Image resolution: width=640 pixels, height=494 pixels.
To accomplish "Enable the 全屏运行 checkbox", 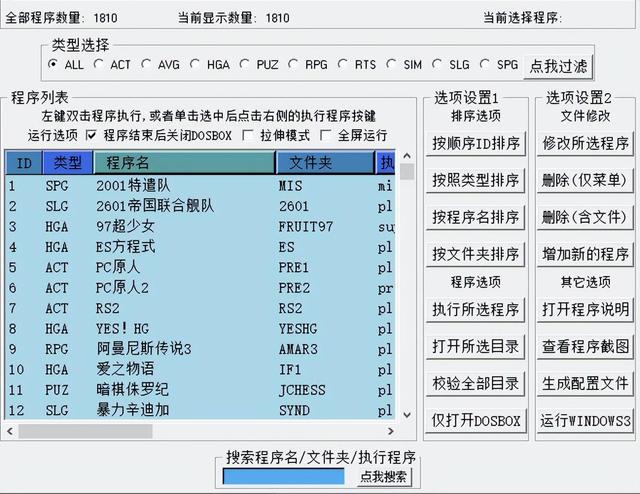I will tap(326, 135).
